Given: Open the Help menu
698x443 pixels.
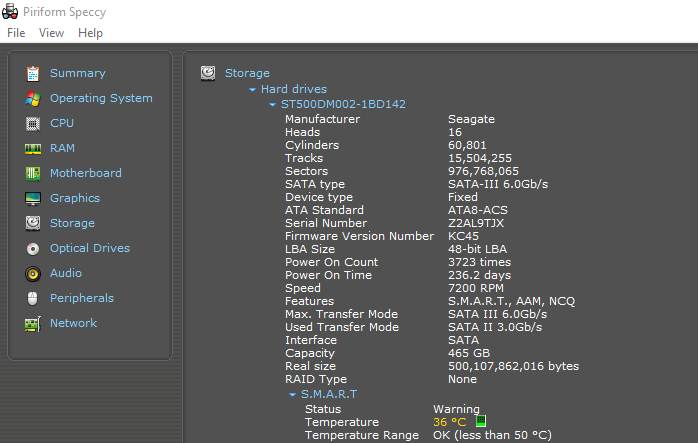Looking at the screenshot, I should coord(90,33).
